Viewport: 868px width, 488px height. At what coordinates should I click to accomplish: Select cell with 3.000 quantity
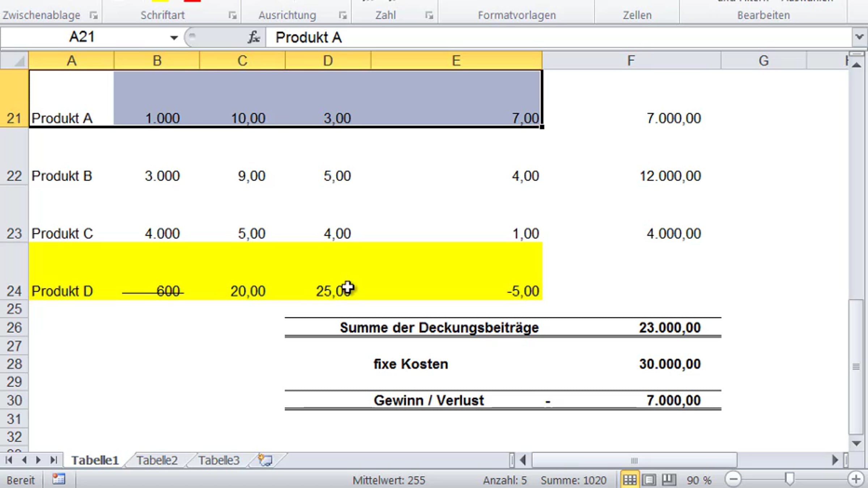point(157,156)
